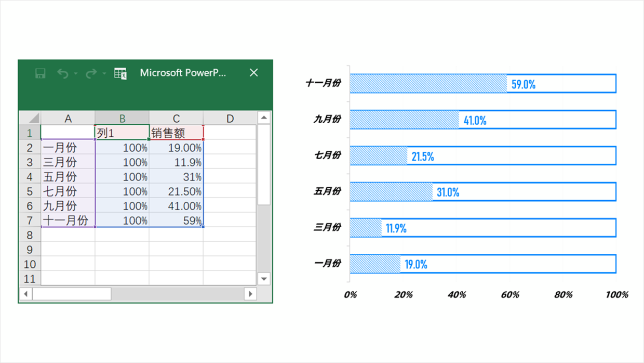Open data in Microsoft Excel icon

coord(120,73)
